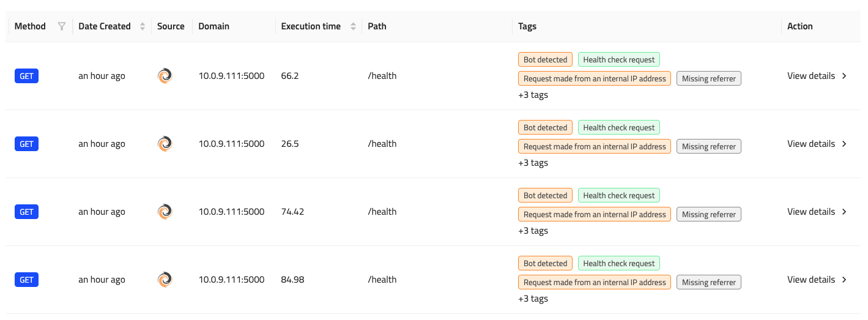Show the +3 tags in the fourth row
This screenshot has height=320, width=868.
pos(533,299)
